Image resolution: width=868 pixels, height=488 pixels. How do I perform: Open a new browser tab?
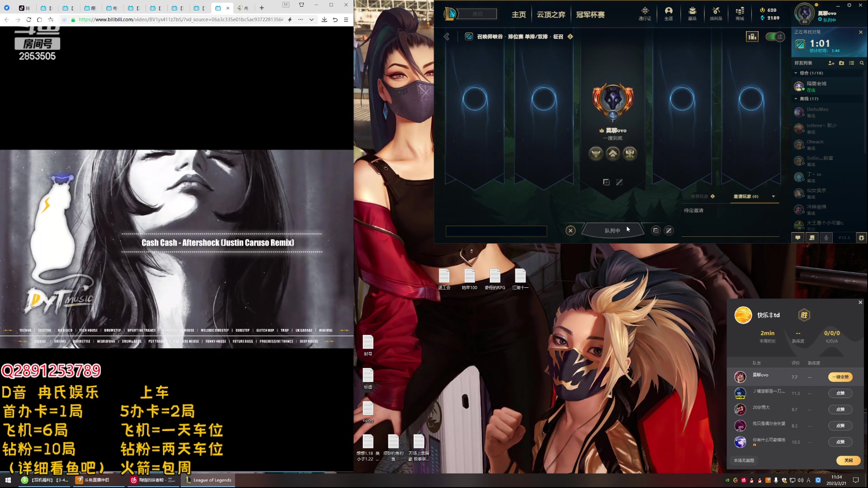pyautogui.click(x=261, y=8)
